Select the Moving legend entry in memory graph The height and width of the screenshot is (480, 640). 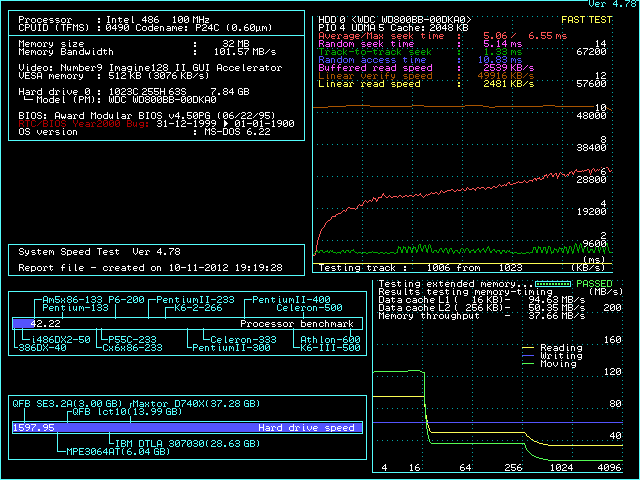pyautogui.click(x=560, y=364)
